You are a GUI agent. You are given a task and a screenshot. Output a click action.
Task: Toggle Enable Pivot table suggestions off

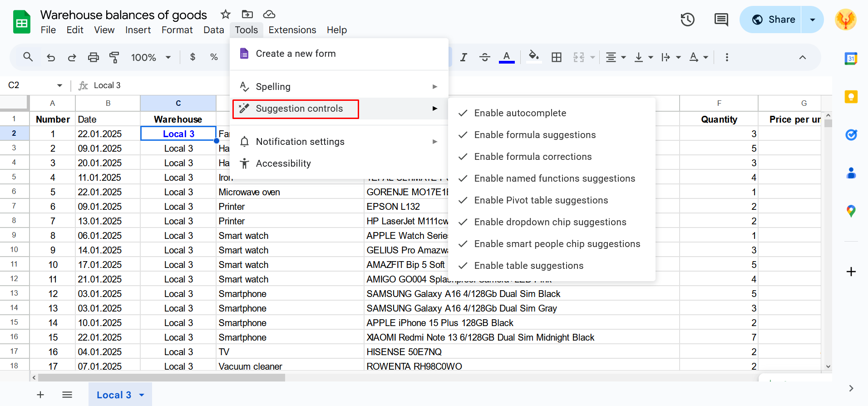[541, 200]
